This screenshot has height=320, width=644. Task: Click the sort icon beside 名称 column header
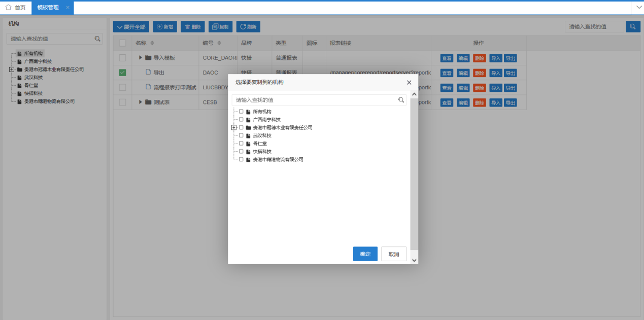pos(152,43)
